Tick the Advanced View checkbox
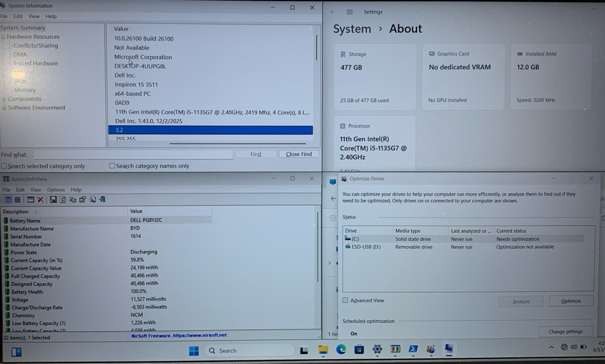This screenshot has height=364, width=605. [345, 300]
